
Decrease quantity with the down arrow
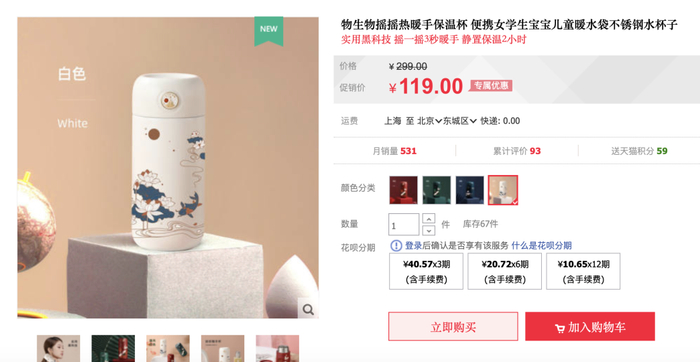[429, 230]
